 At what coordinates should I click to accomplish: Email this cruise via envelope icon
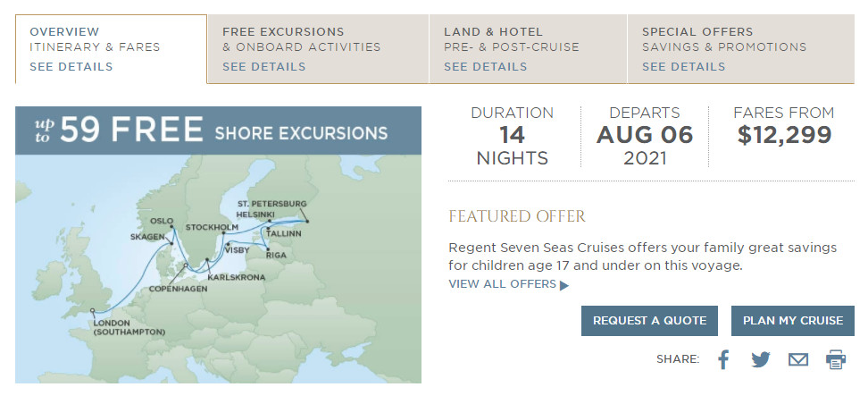coord(797,359)
